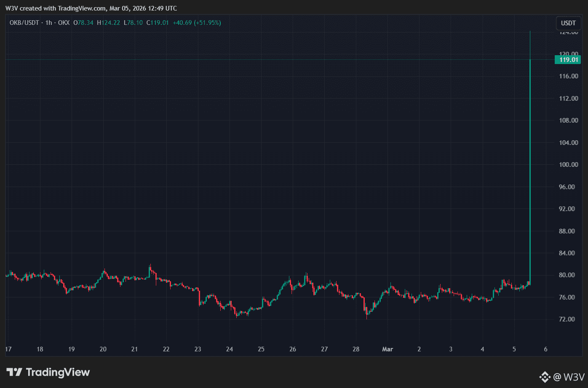Click the 28 date label on time axis

pyautogui.click(x=355, y=349)
